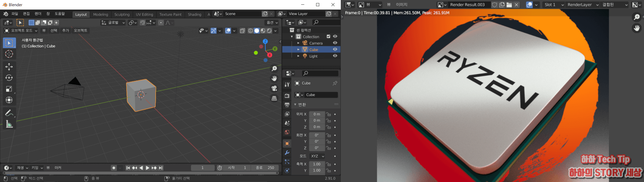Select the Measure tool

[x=9, y=124]
